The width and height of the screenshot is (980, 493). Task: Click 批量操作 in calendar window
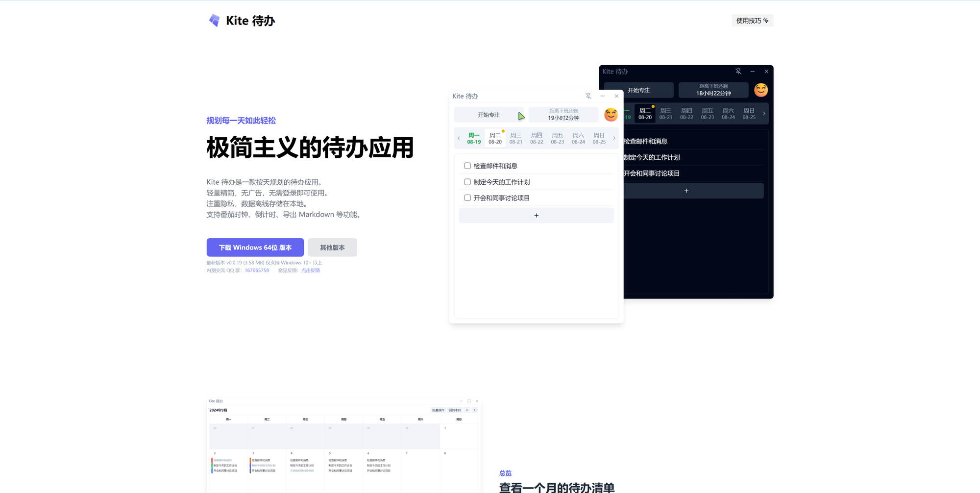pos(438,410)
